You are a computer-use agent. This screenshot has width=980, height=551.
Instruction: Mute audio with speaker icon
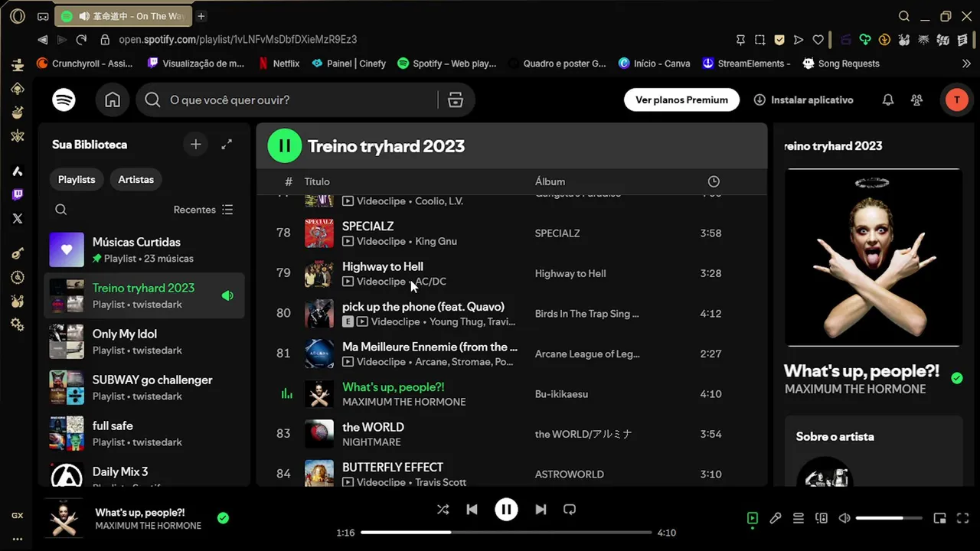point(844,519)
